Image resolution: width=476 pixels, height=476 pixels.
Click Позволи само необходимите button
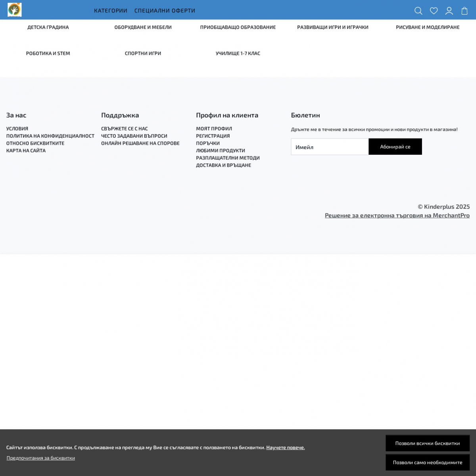point(428,463)
